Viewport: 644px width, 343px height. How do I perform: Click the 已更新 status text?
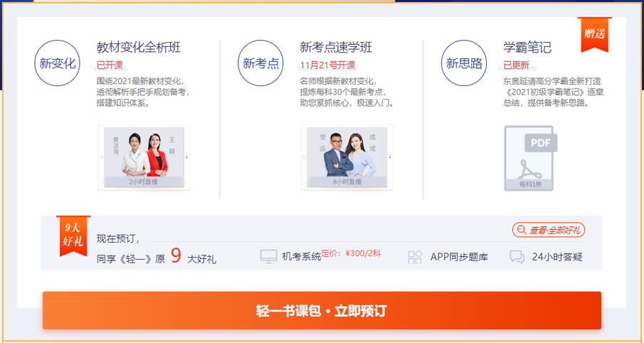[516, 65]
